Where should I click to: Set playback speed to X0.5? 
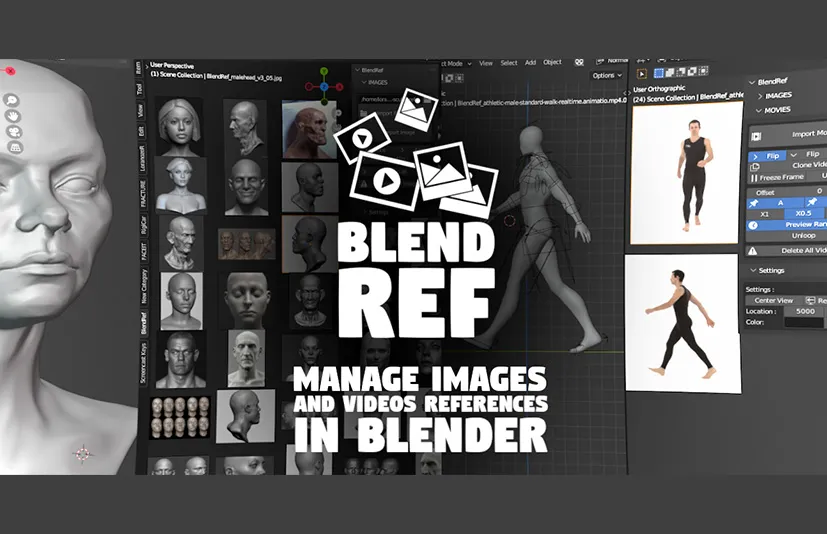[804, 213]
